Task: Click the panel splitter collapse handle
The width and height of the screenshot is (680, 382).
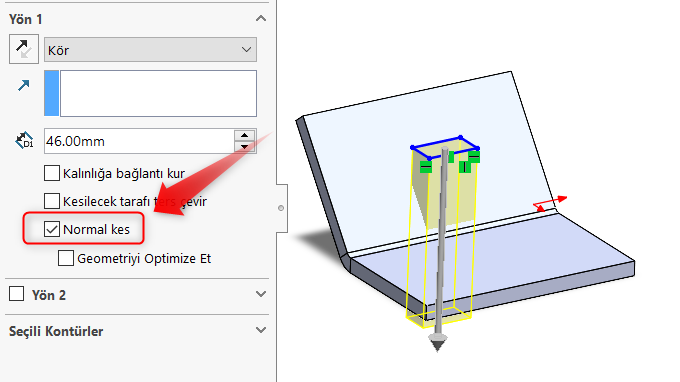Action: (x=281, y=208)
